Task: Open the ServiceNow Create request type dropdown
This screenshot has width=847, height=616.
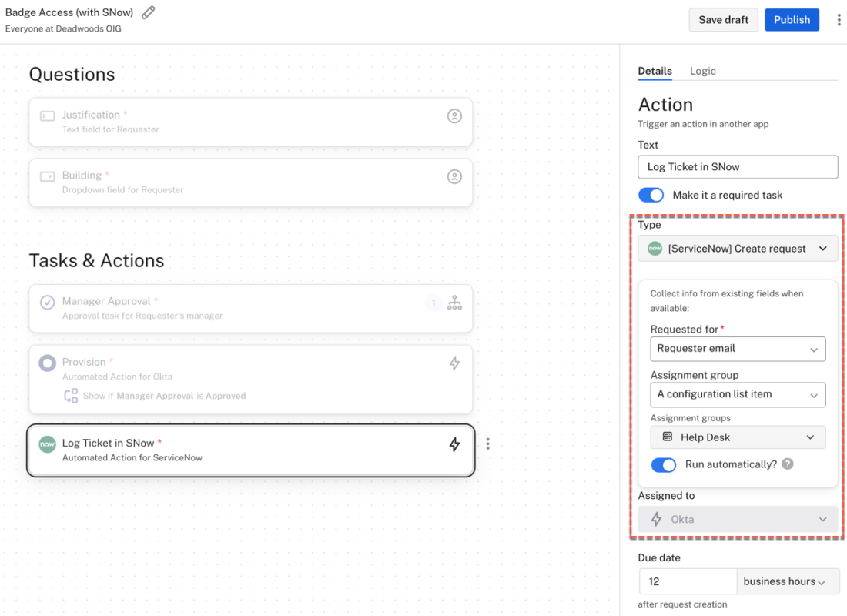Action: click(x=737, y=249)
